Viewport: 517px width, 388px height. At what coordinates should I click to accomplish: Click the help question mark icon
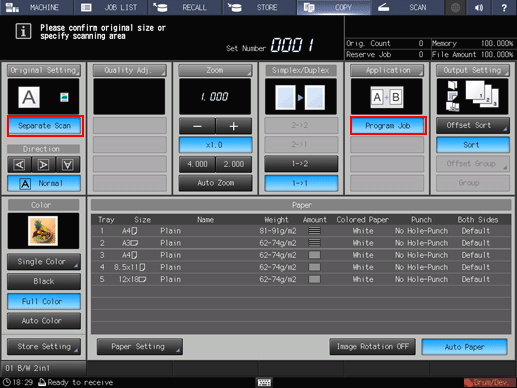coord(504,7)
